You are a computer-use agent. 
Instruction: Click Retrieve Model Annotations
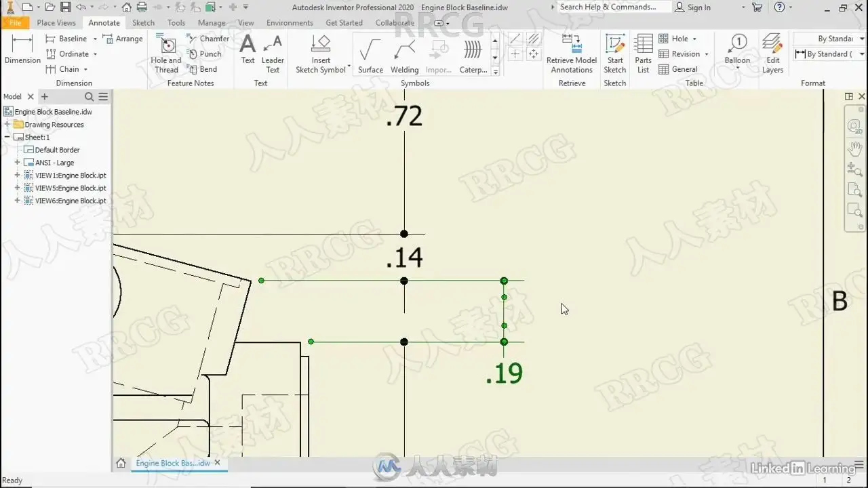[x=572, y=54]
